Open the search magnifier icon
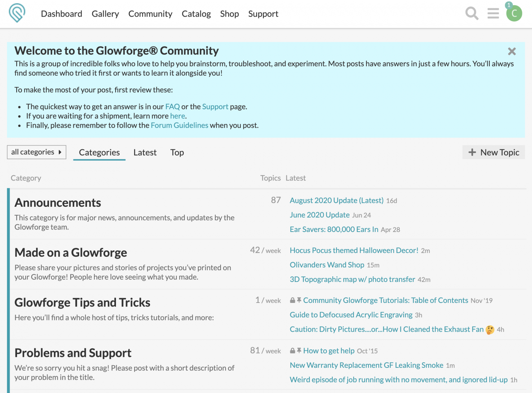Viewport: 532px width, 393px height. click(472, 13)
